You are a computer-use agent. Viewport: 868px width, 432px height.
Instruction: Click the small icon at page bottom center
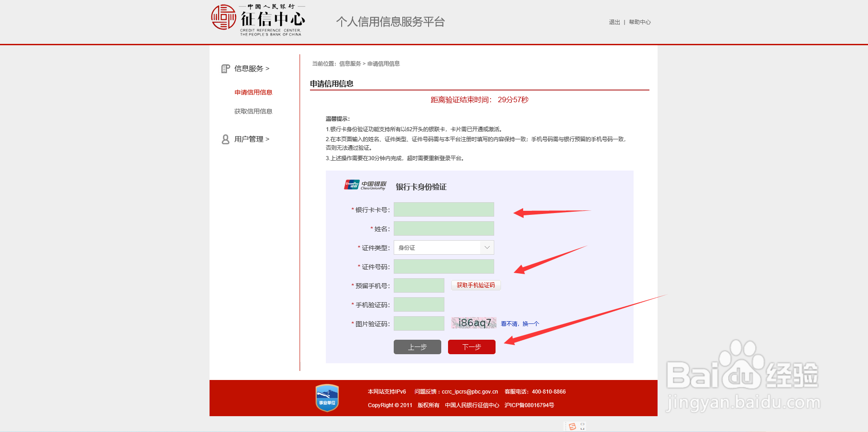(x=575, y=426)
